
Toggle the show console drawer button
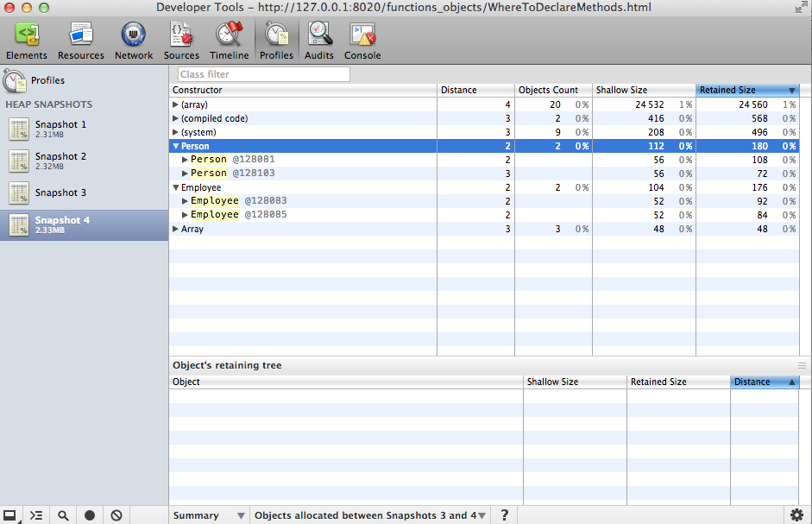36,515
